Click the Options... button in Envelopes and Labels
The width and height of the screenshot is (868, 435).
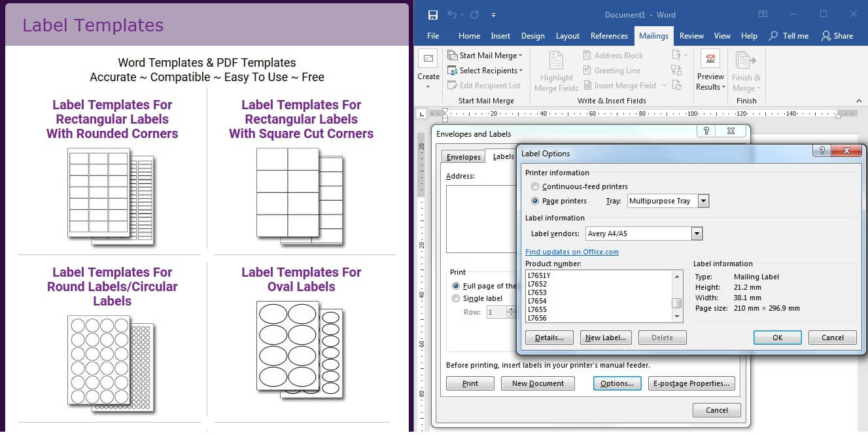pyautogui.click(x=617, y=383)
